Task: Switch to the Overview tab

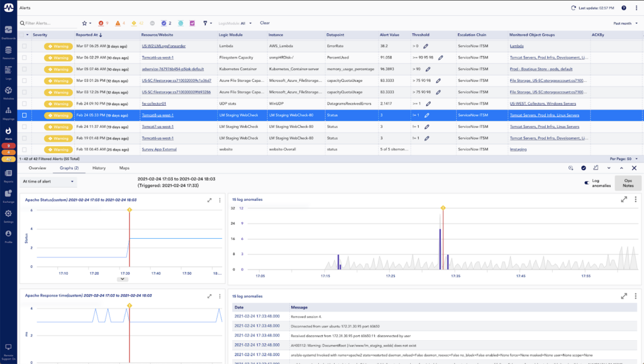Action: [37, 168]
